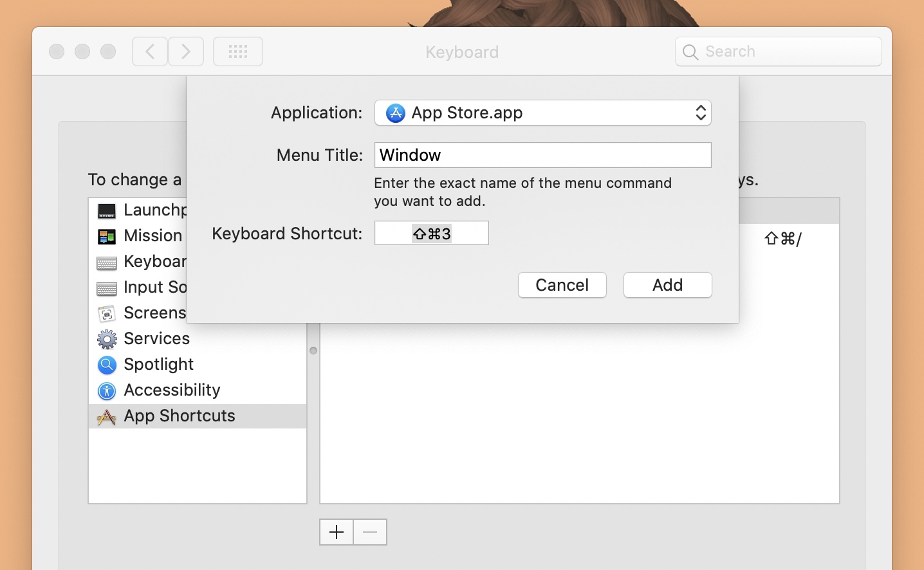Click the Spotlight magnifier icon
The height and width of the screenshot is (570, 924).
107,365
